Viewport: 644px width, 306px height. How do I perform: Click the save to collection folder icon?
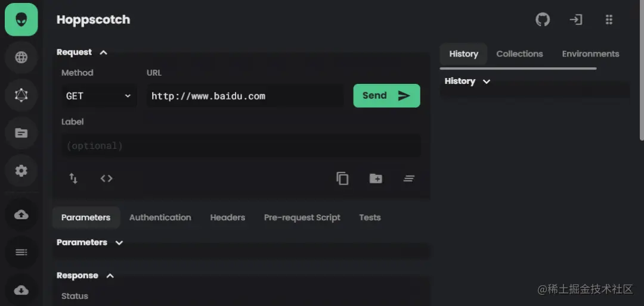pos(376,179)
